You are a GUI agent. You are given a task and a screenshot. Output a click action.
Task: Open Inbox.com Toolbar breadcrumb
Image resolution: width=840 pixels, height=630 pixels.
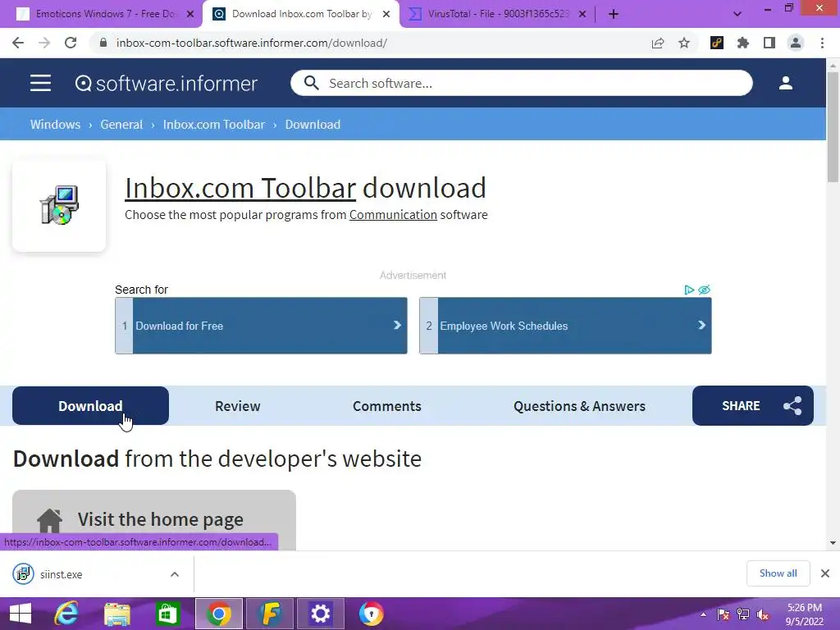coord(214,125)
